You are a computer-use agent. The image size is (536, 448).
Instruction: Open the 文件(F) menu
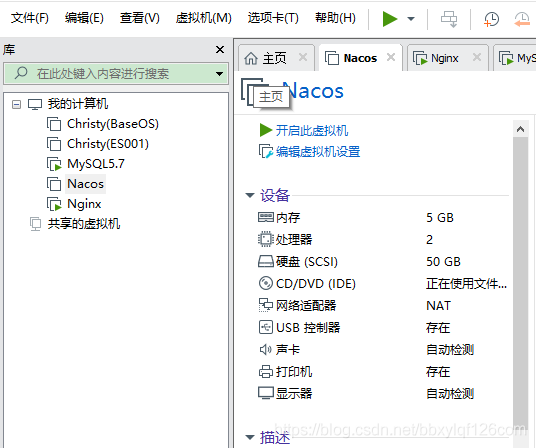[x=29, y=18]
